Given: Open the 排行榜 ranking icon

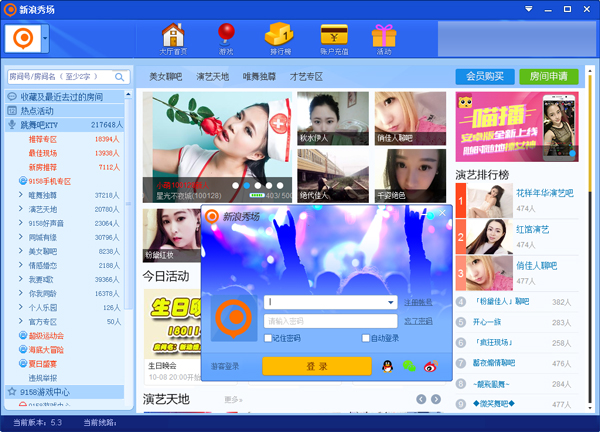Looking at the screenshot, I should click(x=280, y=39).
